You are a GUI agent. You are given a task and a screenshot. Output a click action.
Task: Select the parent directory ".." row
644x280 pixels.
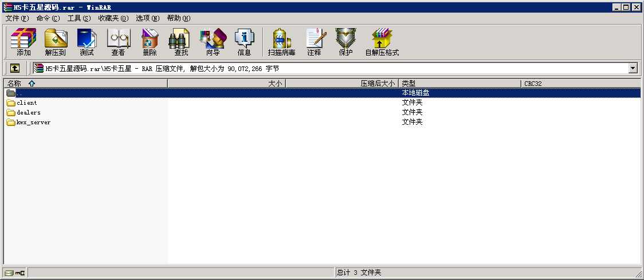pos(322,93)
